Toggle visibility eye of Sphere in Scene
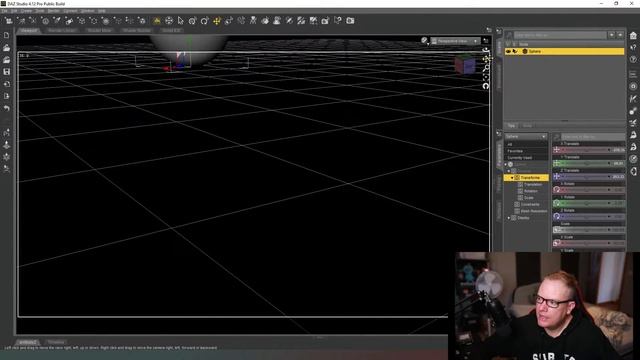Screen dimensions: 640x360 [x=508, y=51]
